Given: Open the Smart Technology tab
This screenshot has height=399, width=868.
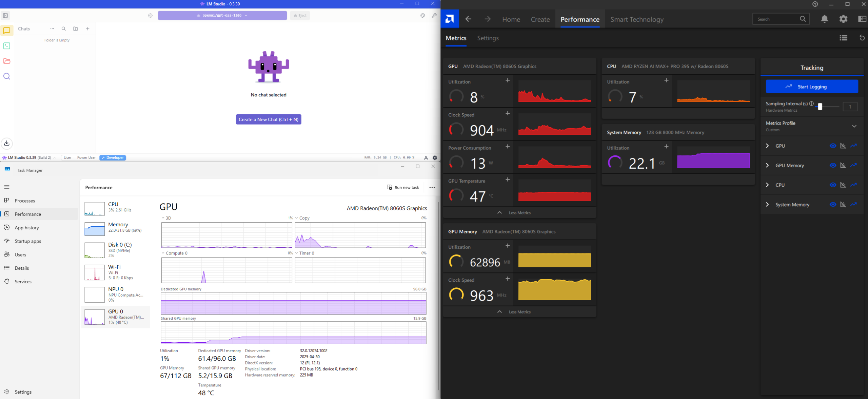Looking at the screenshot, I should tap(637, 19).
